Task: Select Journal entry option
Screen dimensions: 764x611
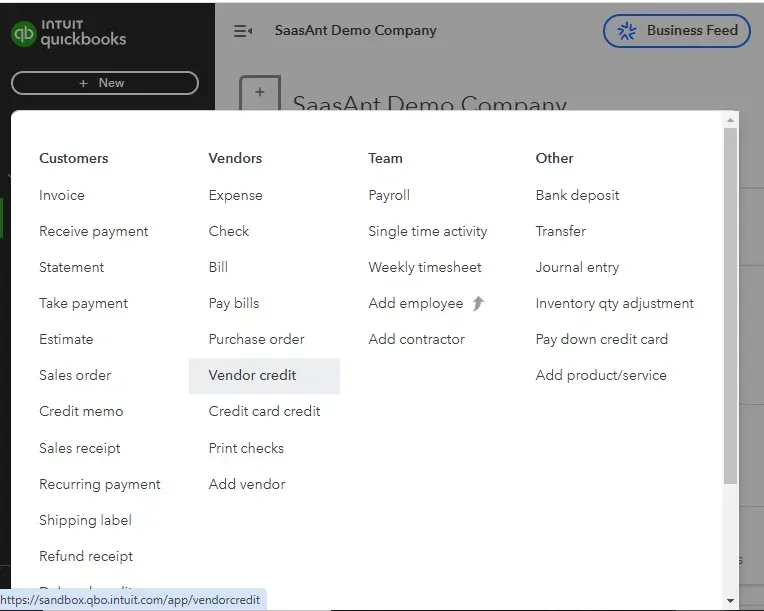Action: [577, 267]
